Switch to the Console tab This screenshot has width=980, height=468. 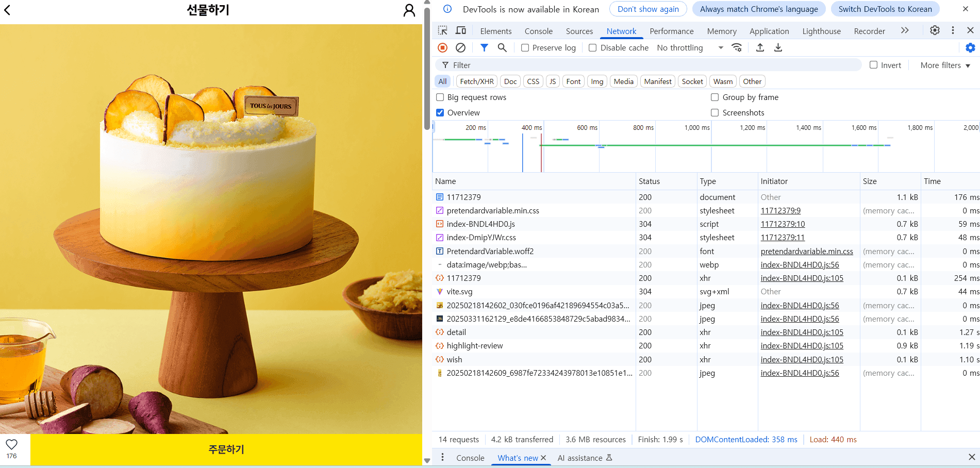click(538, 31)
